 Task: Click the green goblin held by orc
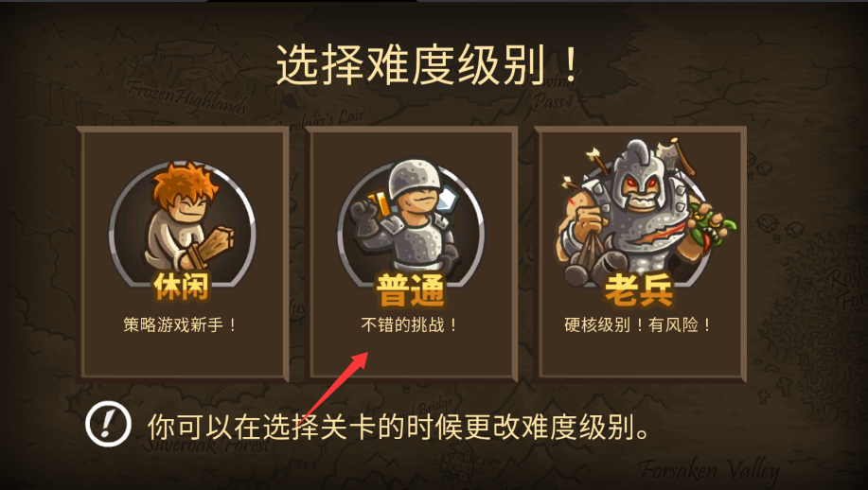[x=713, y=227]
